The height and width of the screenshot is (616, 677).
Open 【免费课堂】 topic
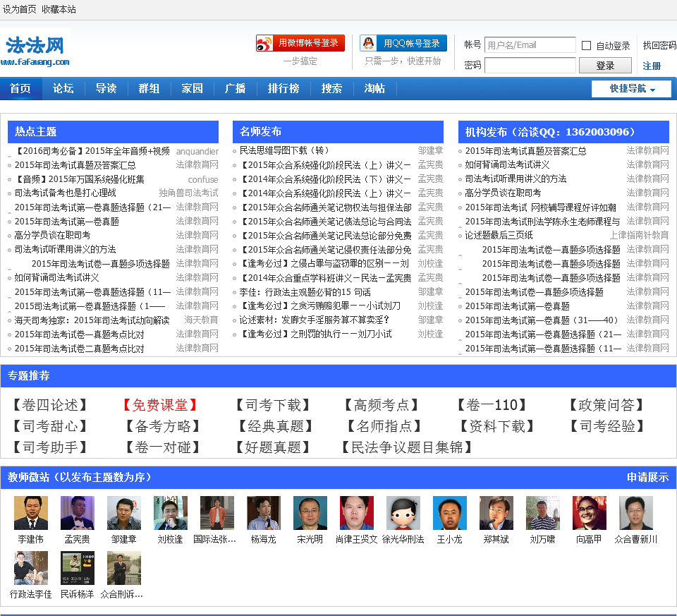point(160,405)
